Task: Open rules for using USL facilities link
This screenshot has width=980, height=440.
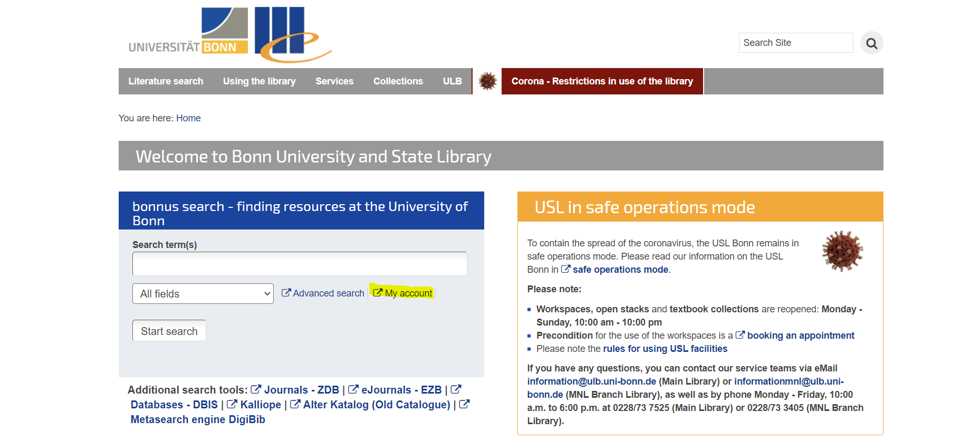Action: click(665, 349)
